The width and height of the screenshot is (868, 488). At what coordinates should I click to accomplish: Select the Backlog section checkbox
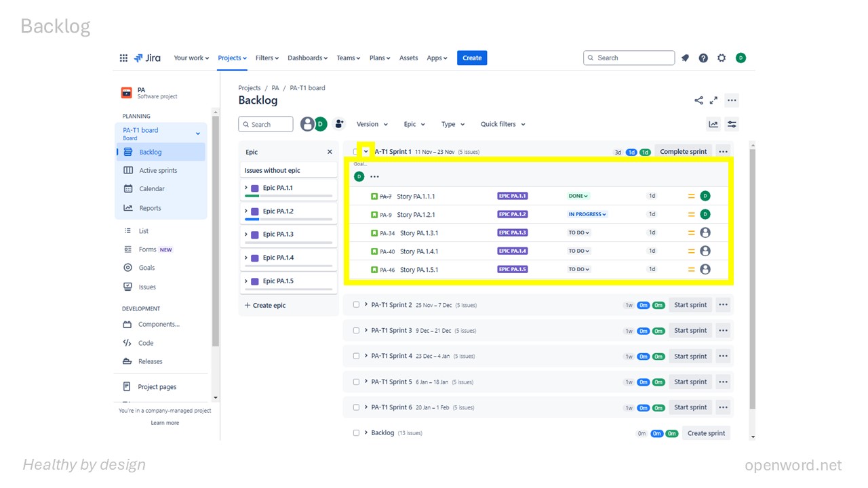[x=356, y=433]
